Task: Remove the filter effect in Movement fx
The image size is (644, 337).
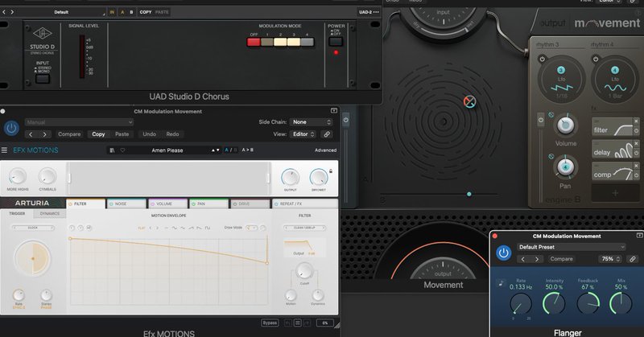Action: point(636,121)
